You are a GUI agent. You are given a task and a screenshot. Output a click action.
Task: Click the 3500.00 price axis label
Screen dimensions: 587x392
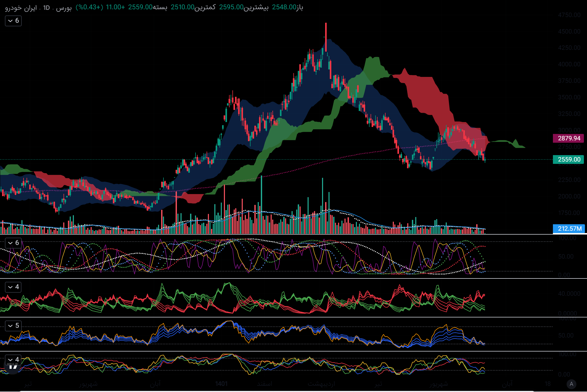click(569, 97)
